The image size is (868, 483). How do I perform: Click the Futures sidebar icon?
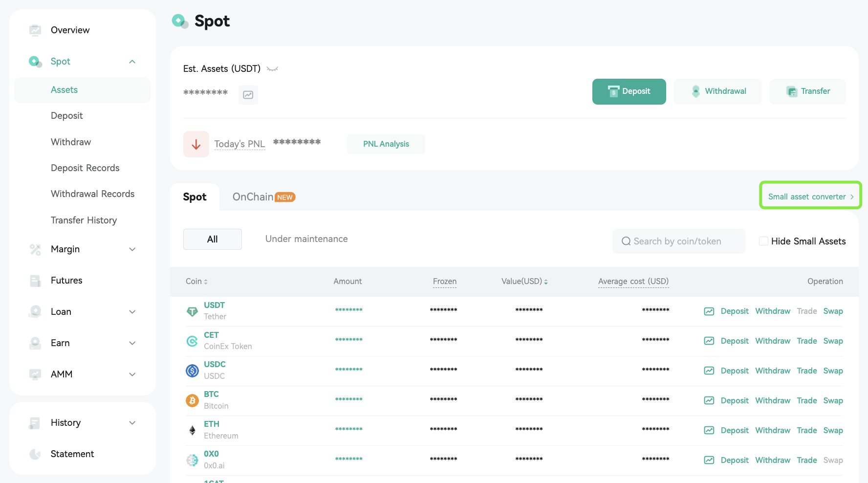[x=35, y=281]
